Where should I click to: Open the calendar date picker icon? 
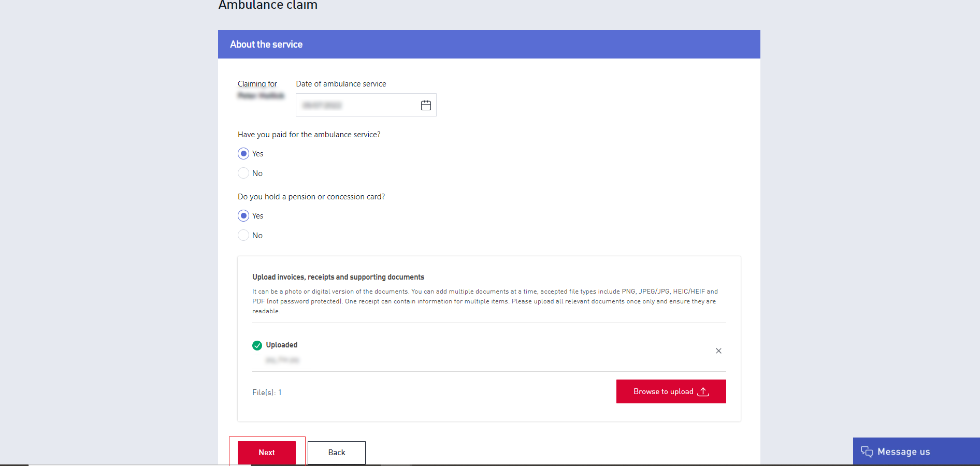426,106
